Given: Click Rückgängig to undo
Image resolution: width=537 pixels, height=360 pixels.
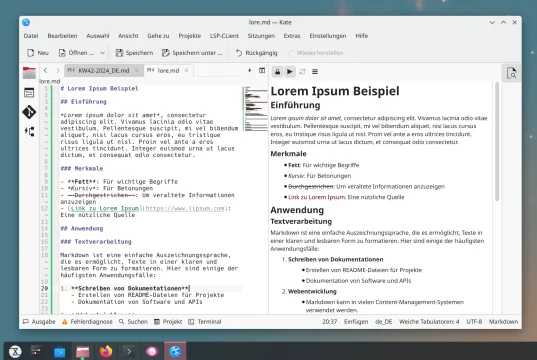Looking at the screenshot, I should pos(256,53).
